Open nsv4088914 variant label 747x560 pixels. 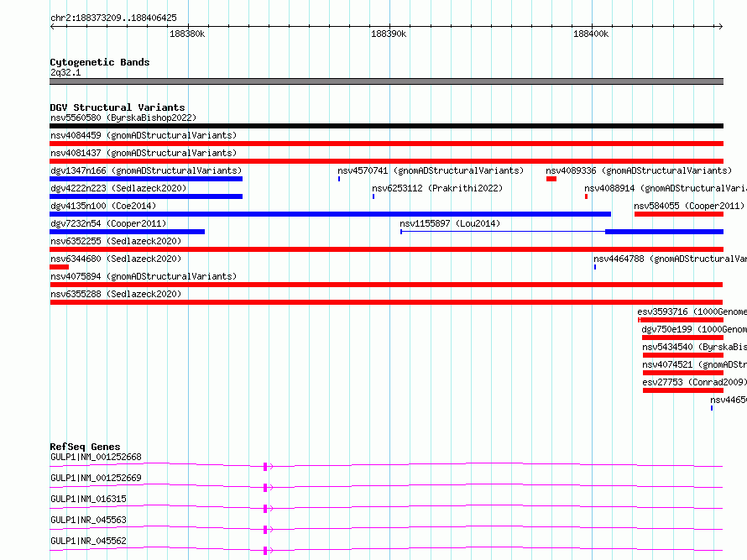pyautogui.click(x=666, y=188)
